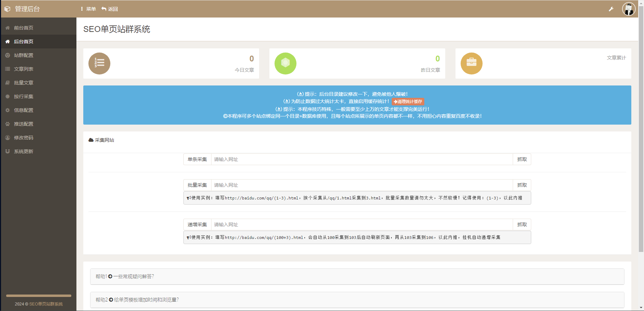This screenshot has width=644, height=311.
Task: Click the cloud icon beside 采集网站
Action: pos(91,140)
